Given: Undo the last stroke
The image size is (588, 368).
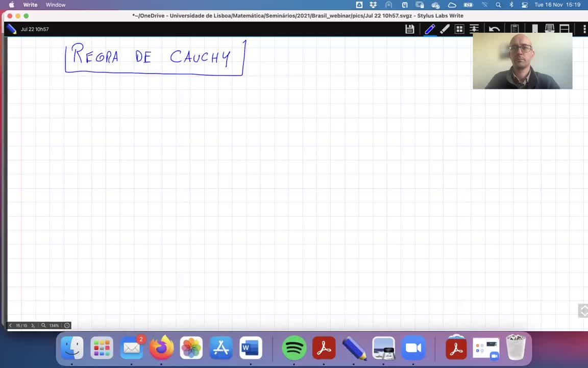Looking at the screenshot, I should (494, 29).
